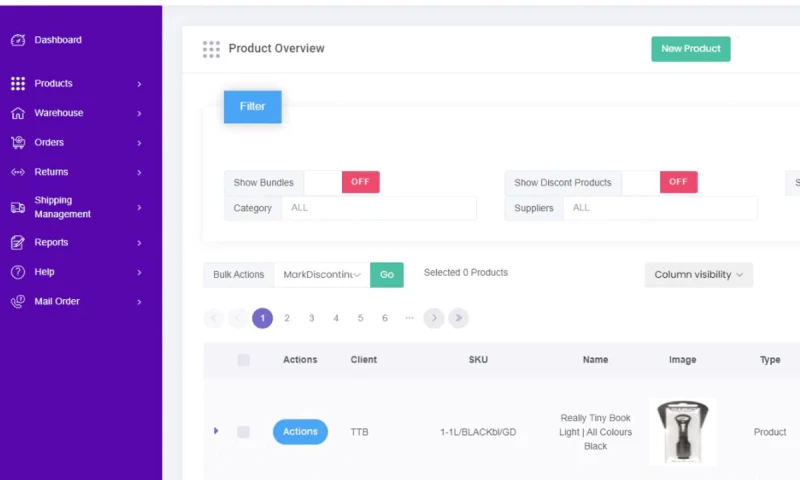
Task: Open the Bulk Actions MarkDiscontinued dropdown
Action: tap(322, 274)
